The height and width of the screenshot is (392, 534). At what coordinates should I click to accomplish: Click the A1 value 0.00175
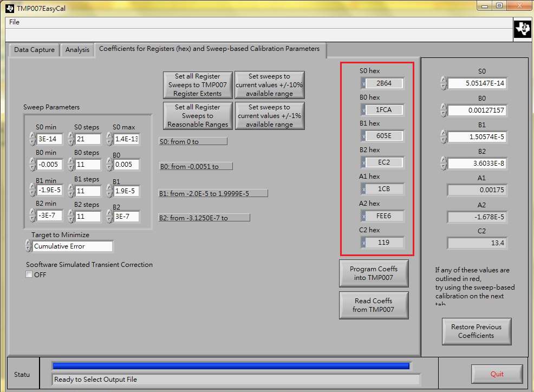477,190
